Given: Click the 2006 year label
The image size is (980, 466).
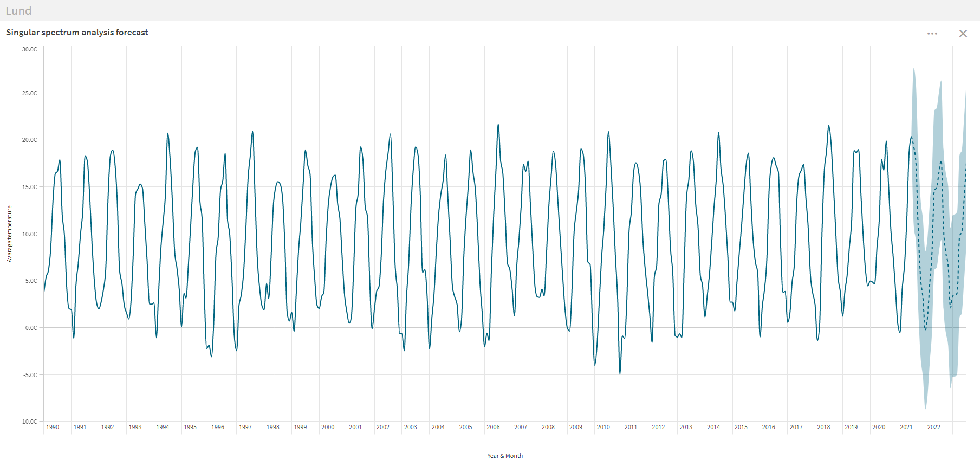Looking at the screenshot, I should 493,427.
